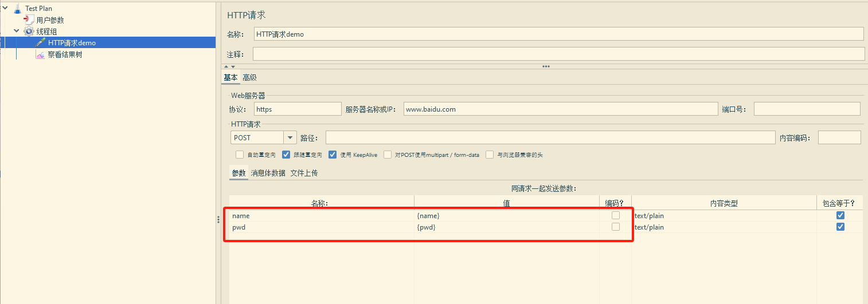Click the 察看结果树 chart icon

pyautogui.click(x=40, y=55)
